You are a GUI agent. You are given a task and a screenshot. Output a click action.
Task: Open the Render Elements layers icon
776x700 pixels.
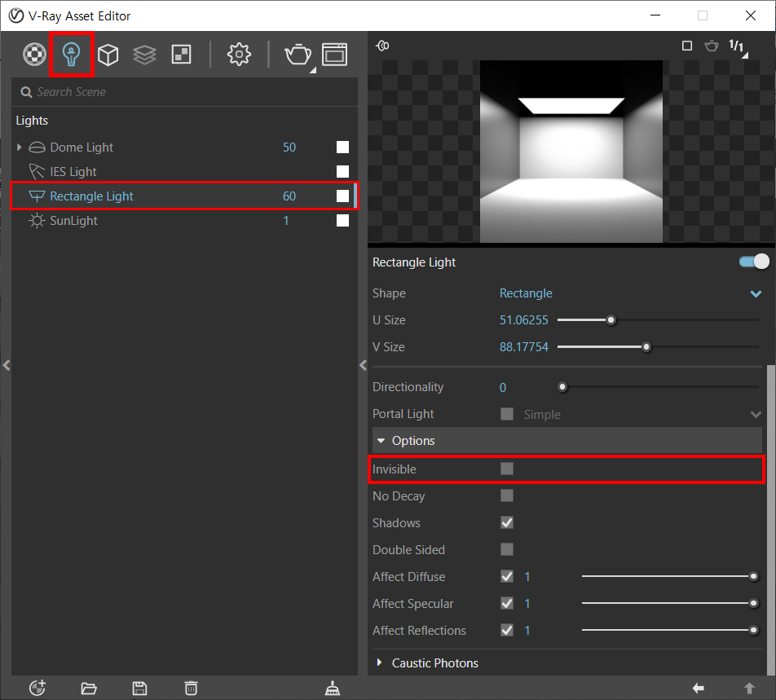point(144,55)
